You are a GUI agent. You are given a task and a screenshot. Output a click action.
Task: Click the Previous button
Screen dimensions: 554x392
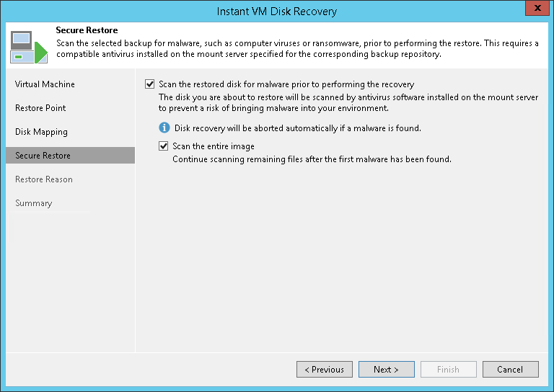[325, 370]
